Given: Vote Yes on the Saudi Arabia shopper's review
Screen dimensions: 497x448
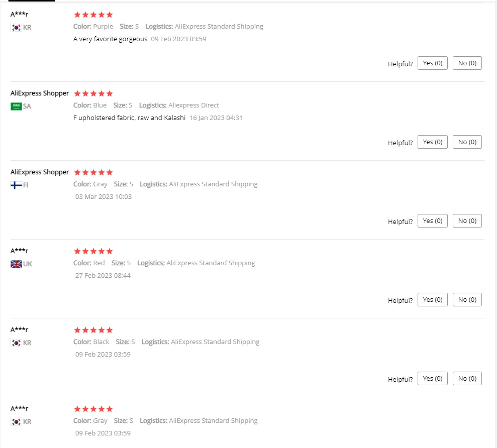Looking at the screenshot, I should [432, 142].
